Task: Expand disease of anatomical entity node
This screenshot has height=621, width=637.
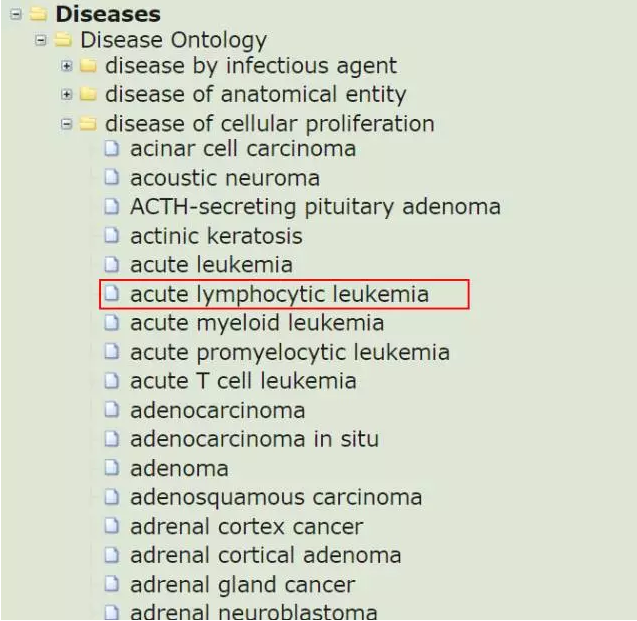Action: (x=66, y=95)
